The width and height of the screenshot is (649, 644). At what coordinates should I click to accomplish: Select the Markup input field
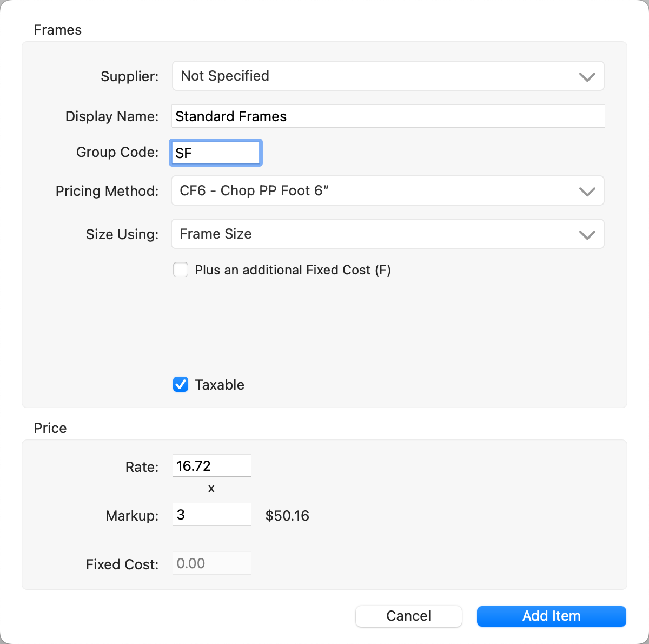pos(211,515)
